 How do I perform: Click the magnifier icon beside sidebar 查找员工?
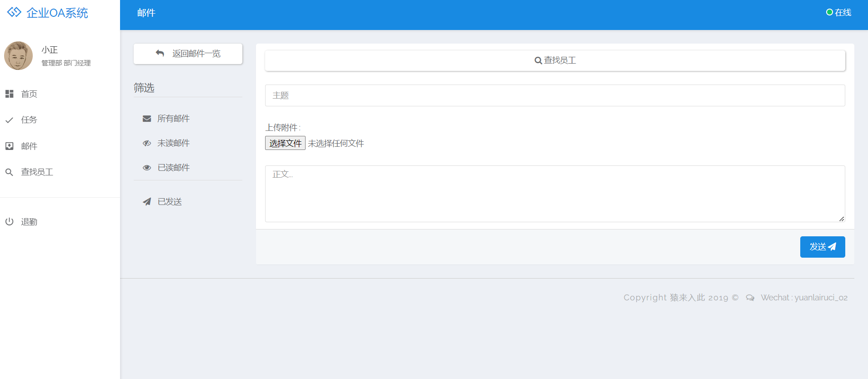(9, 172)
